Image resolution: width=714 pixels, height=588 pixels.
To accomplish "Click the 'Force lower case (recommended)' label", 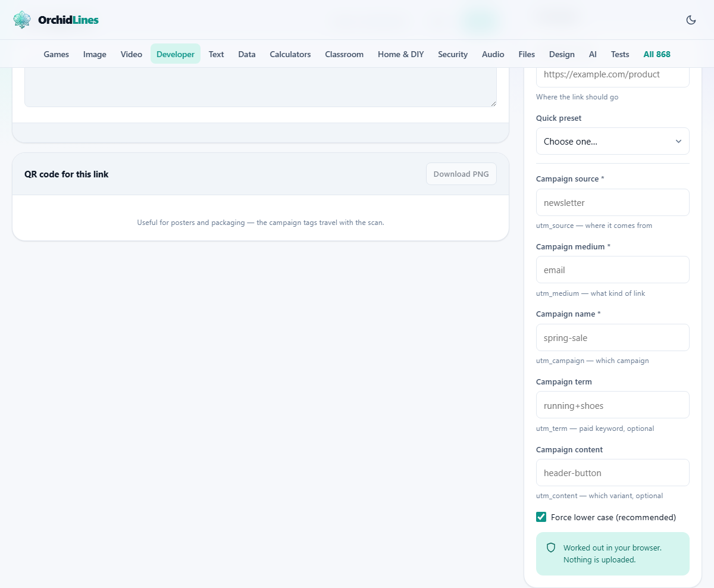I will click(613, 517).
